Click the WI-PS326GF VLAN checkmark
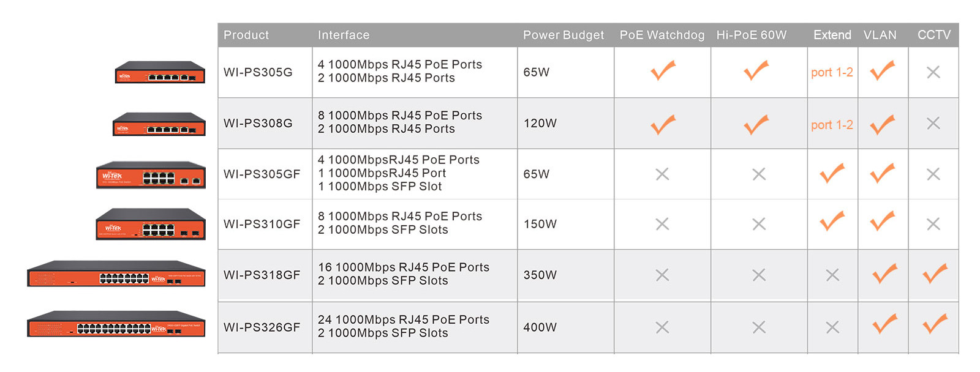 tap(885, 324)
